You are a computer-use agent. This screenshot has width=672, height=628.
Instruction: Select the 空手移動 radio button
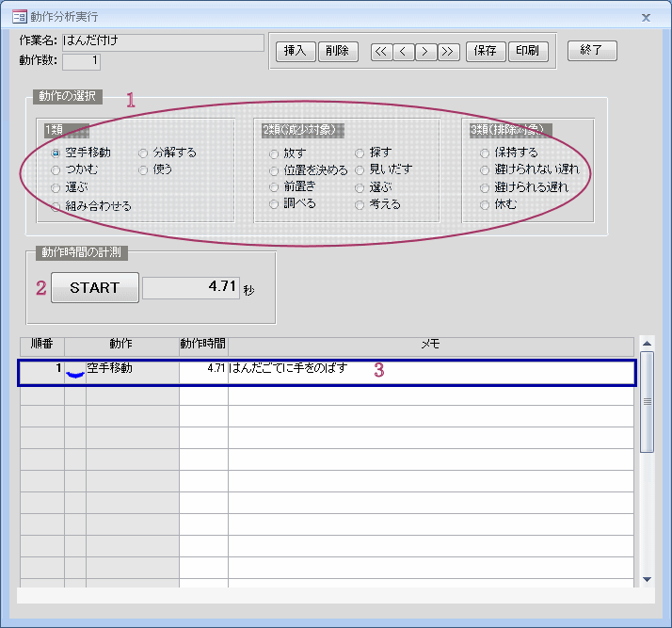[x=56, y=153]
